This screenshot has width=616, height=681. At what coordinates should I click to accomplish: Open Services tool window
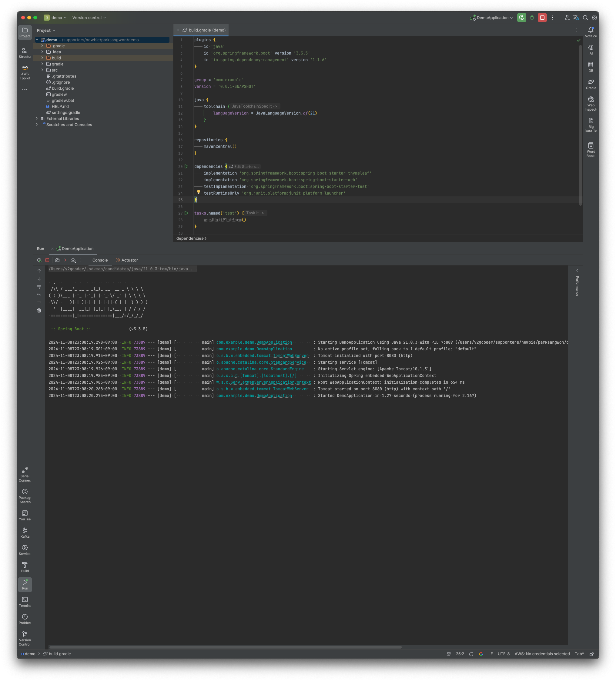coord(25,549)
